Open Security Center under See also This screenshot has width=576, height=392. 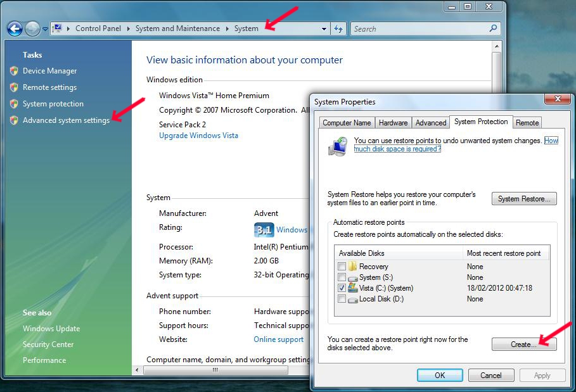tap(48, 345)
